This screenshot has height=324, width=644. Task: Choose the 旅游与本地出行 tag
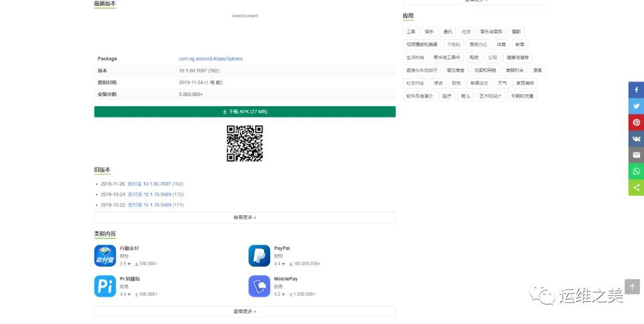pyautogui.click(x=422, y=70)
